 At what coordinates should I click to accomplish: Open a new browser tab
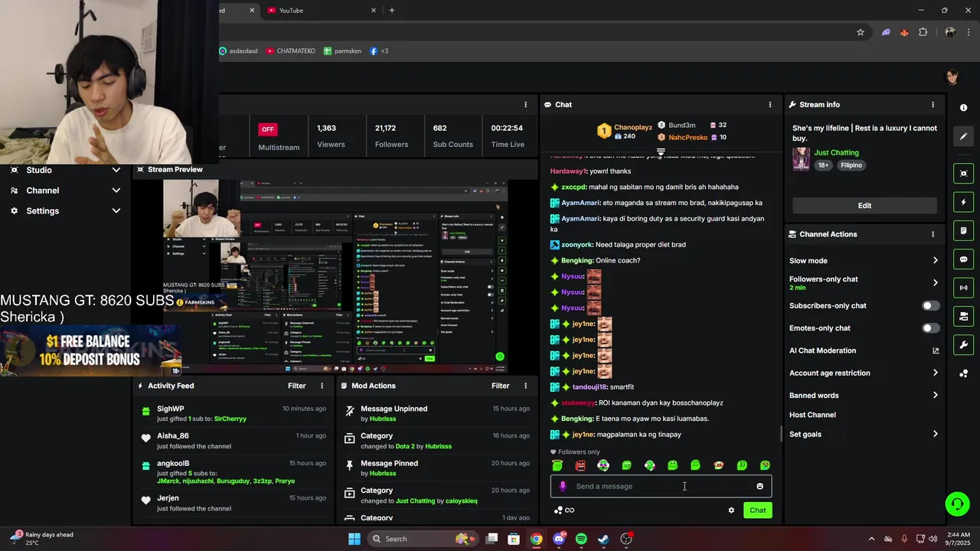click(392, 11)
